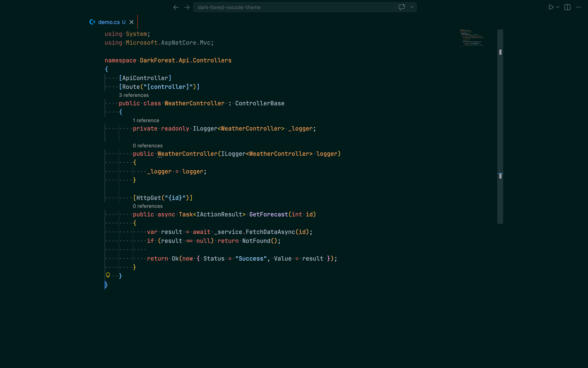Go forward with the right arrow

[187, 7]
